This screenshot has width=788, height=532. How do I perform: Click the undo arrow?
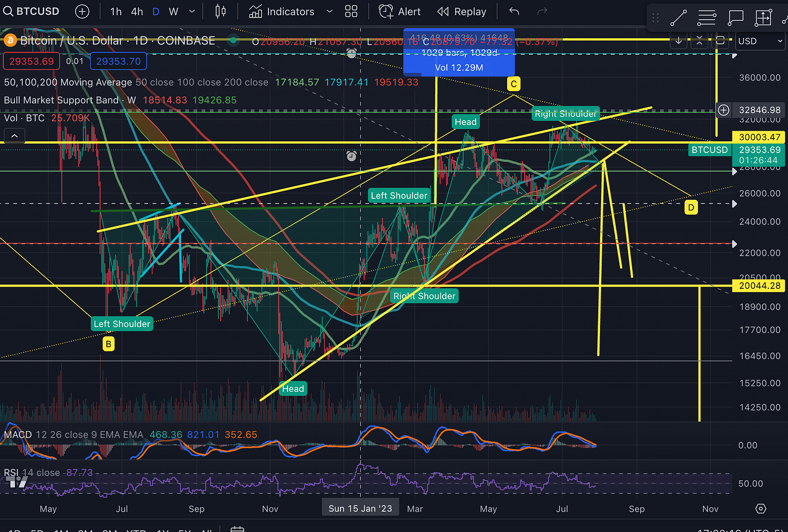pos(514,11)
